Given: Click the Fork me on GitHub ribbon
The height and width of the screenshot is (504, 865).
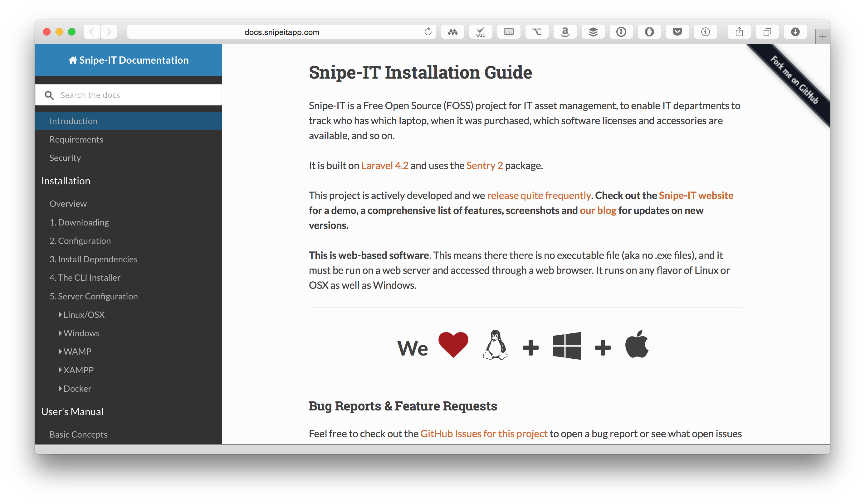Looking at the screenshot, I should click(794, 80).
